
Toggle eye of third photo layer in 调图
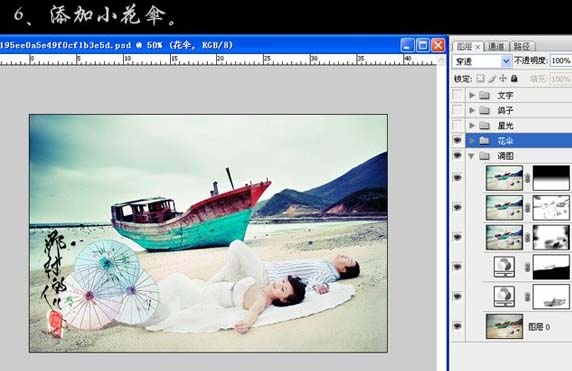(457, 237)
